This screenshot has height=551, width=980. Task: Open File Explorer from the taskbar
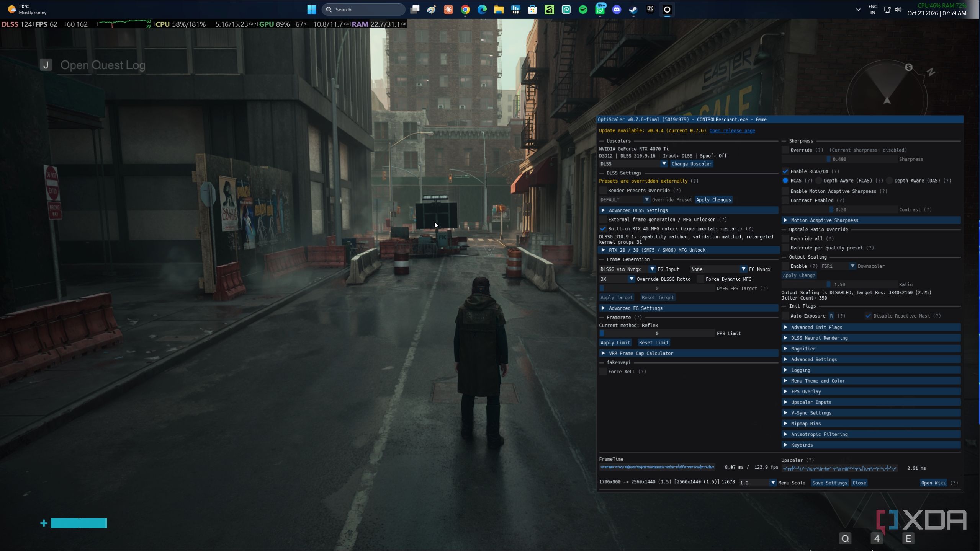coord(499,10)
